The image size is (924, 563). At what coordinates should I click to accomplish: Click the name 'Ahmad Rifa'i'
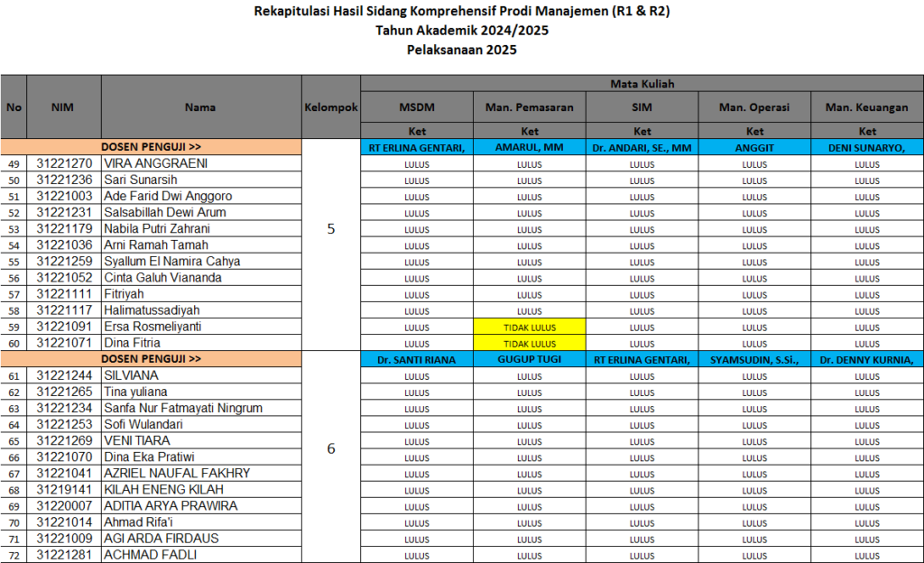[x=138, y=521]
